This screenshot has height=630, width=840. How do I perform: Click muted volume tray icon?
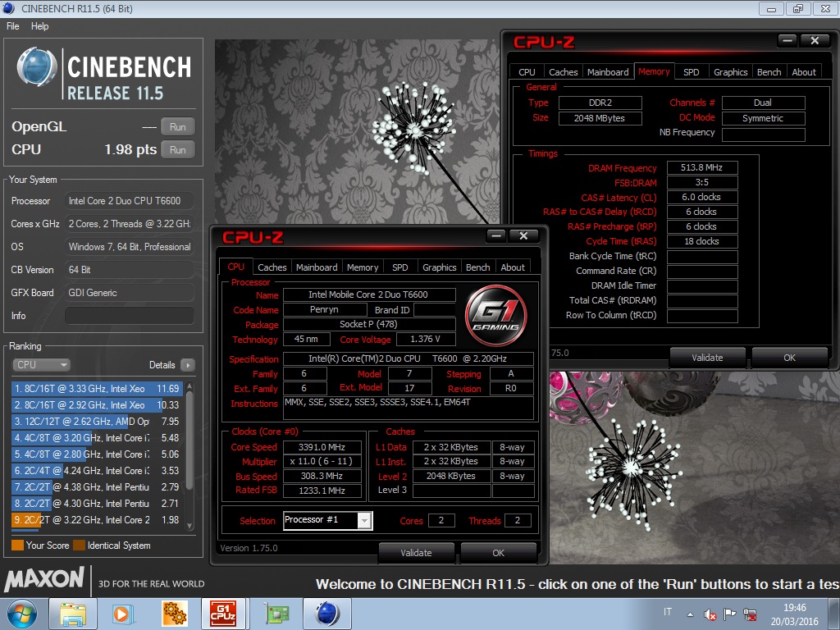pyautogui.click(x=710, y=614)
